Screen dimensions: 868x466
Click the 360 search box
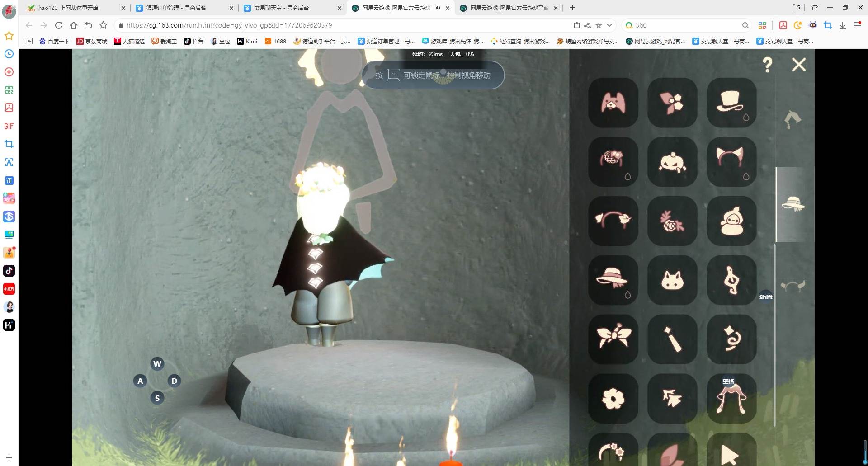(687, 25)
